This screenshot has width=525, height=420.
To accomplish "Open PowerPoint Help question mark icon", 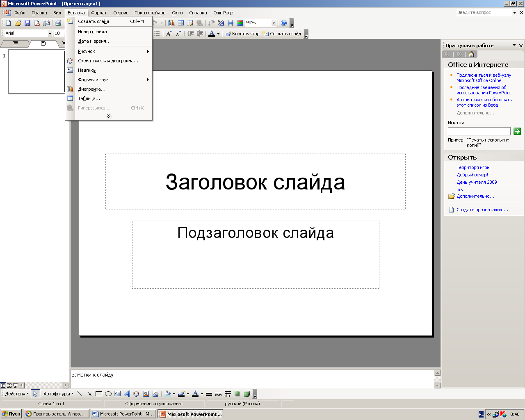I will tap(284, 23).
